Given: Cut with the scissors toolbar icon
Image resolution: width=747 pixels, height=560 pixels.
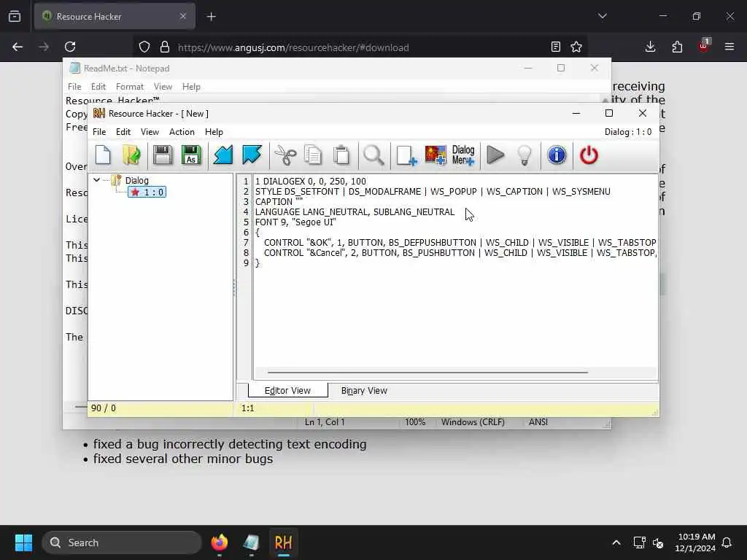Looking at the screenshot, I should coord(285,155).
